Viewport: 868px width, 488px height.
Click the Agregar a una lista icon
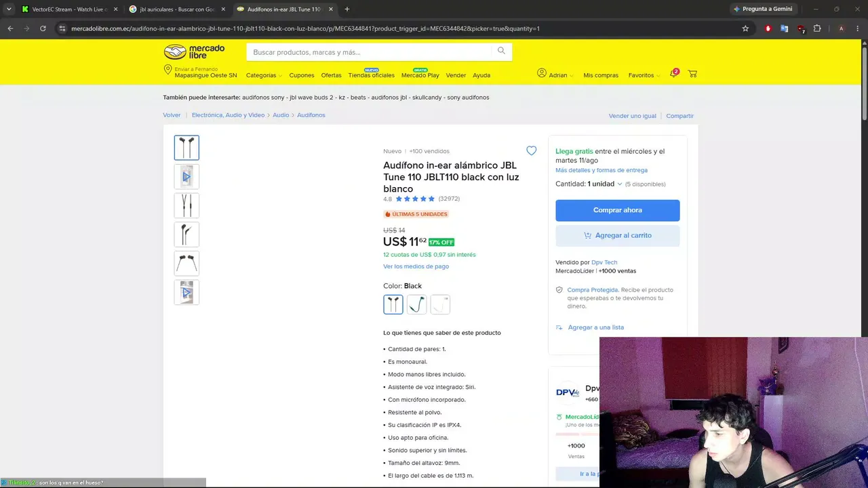pos(559,327)
